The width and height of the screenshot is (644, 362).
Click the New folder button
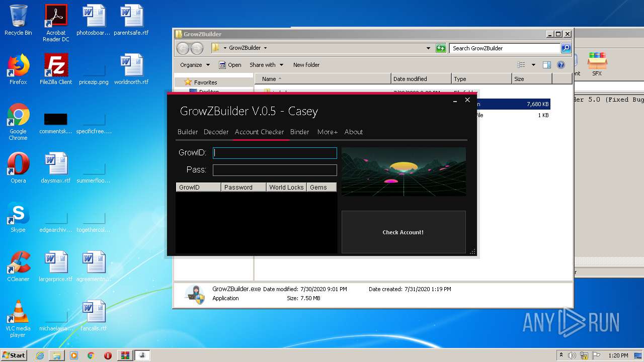306,65
